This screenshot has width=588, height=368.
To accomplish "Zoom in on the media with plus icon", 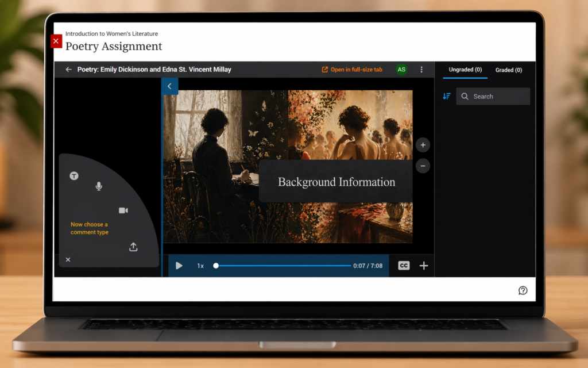I will click(423, 145).
